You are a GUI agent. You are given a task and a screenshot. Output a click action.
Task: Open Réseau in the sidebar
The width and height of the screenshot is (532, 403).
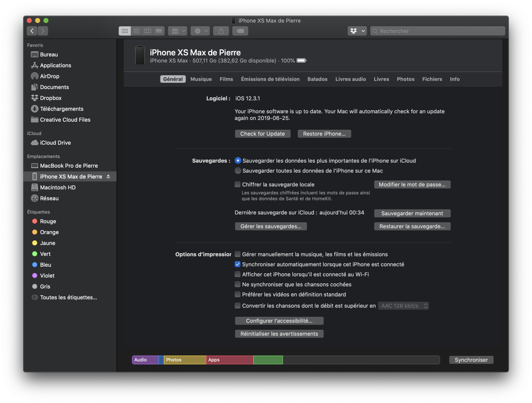click(x=45, y=198)
